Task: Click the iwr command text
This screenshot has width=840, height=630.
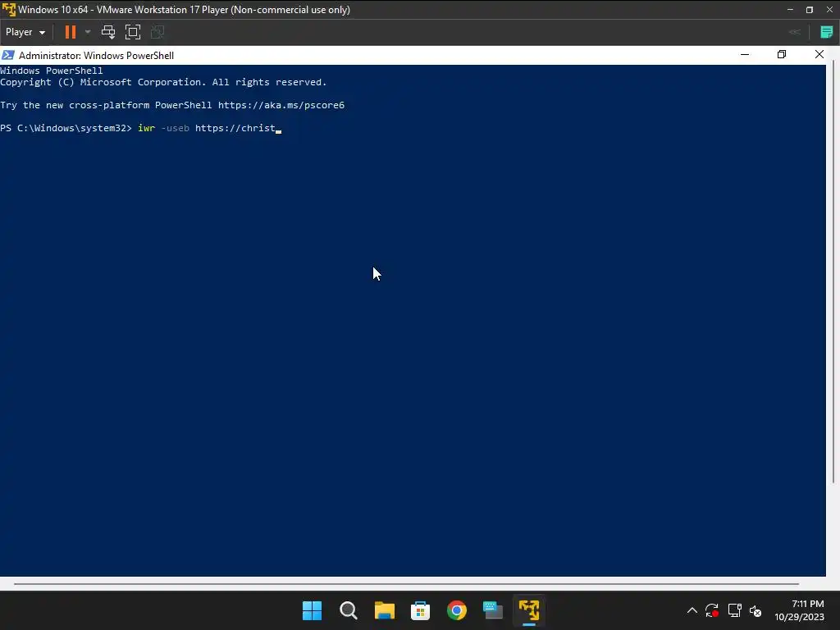Action: [146, 128]
